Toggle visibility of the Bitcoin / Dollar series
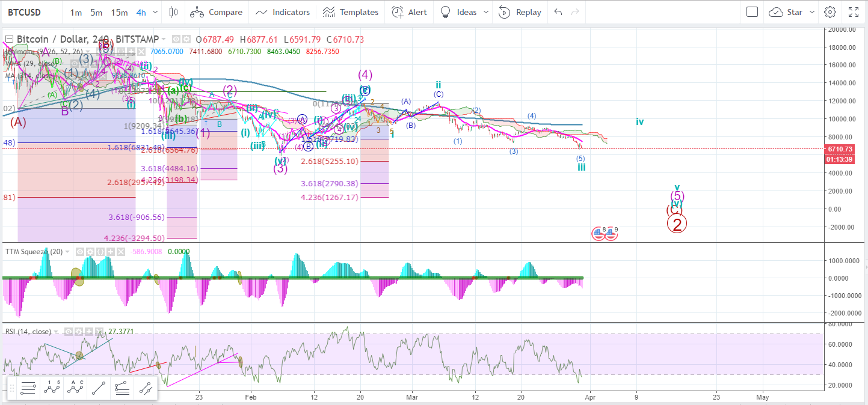868x405 pixels. [176, 39]
